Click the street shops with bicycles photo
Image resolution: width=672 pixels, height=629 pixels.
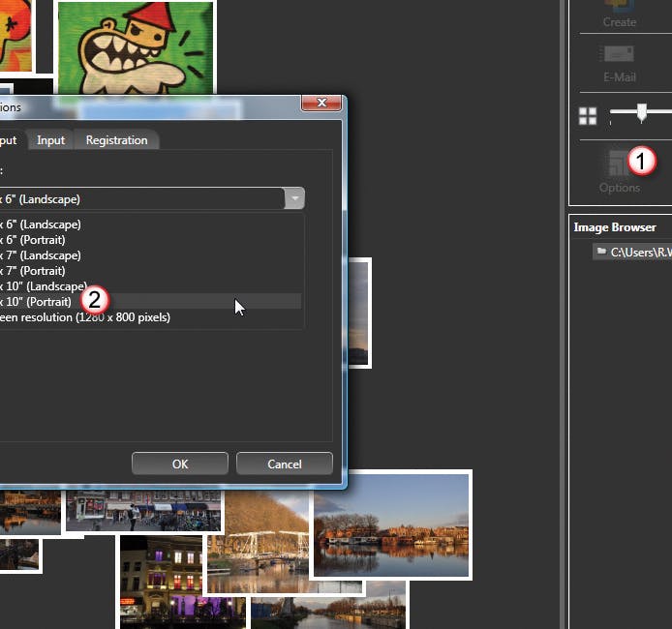click(x=143, y=511)
